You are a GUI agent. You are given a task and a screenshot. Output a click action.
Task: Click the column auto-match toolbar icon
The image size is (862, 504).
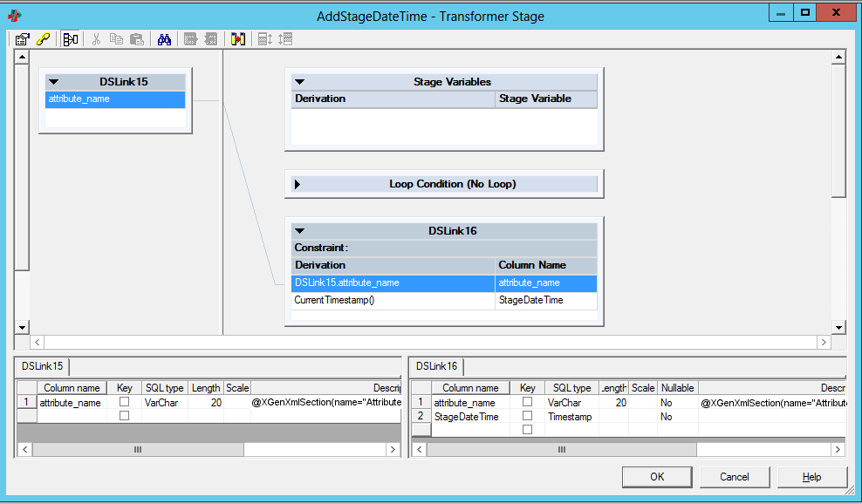click(238, 39)
